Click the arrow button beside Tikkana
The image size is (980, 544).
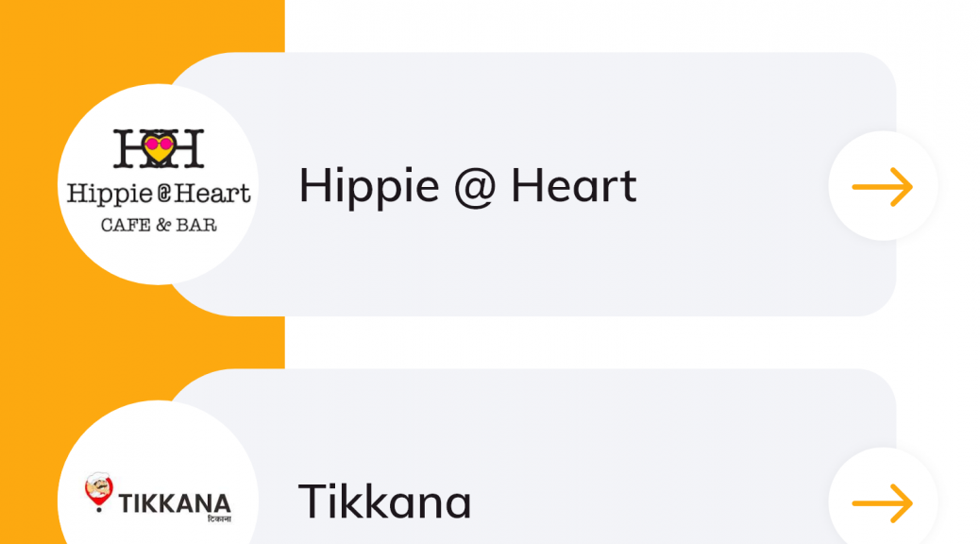(883, 502)
